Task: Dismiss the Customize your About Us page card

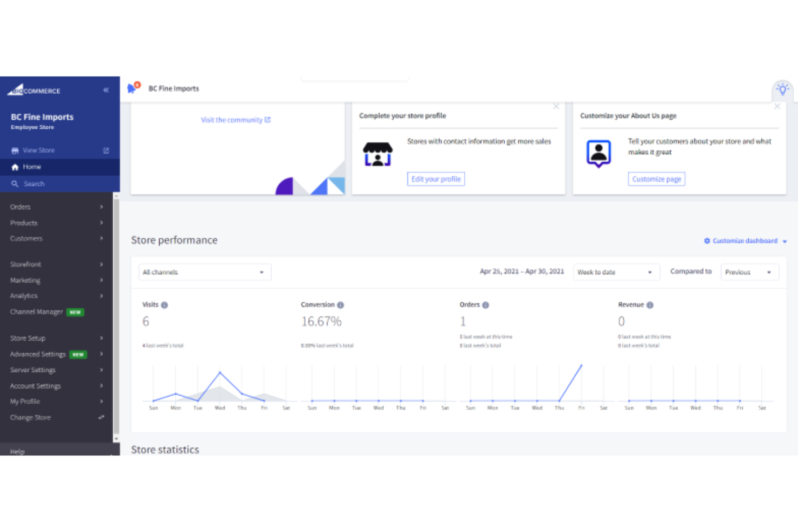Action: click(x=777, y=106)
